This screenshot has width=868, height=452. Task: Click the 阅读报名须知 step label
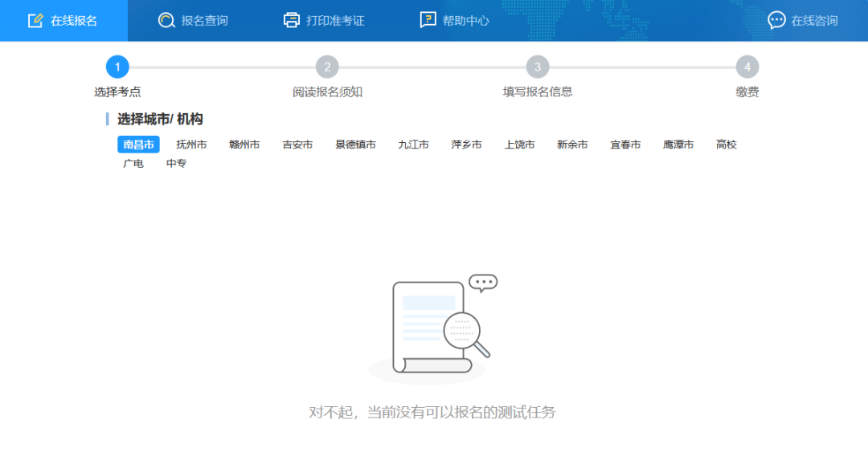click(x=327, y=92)
